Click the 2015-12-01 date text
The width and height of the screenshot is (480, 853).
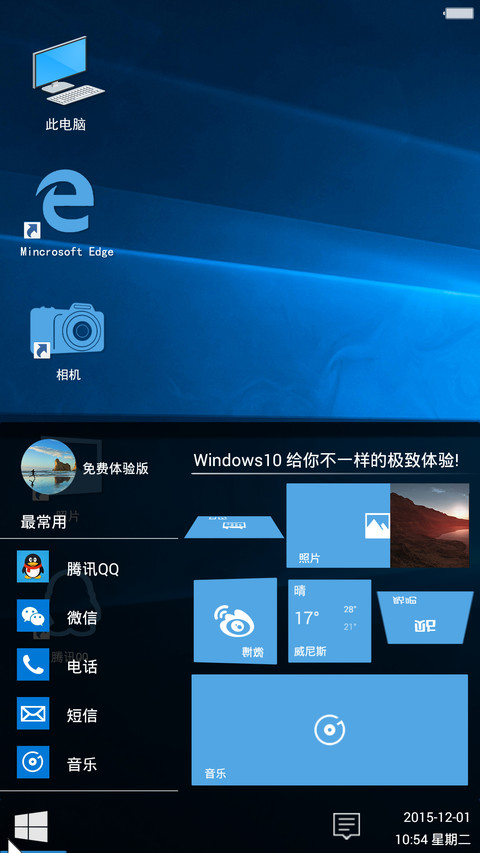click(436, 817)
